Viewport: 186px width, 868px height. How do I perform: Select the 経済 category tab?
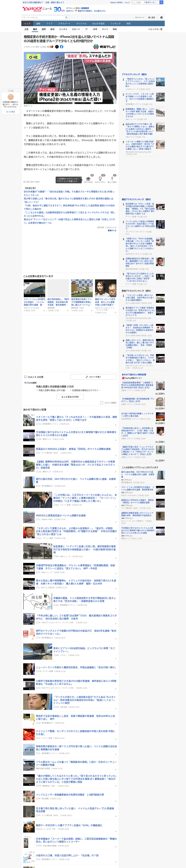point(52,29)
